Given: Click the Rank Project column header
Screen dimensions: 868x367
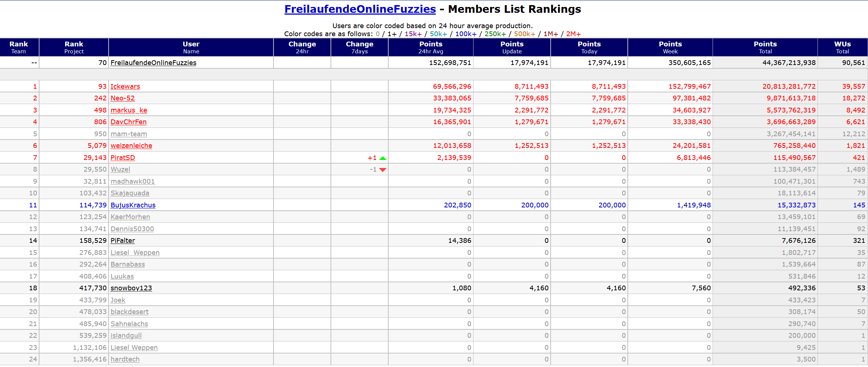Looking at the screenshot, I should click(74, 47).
